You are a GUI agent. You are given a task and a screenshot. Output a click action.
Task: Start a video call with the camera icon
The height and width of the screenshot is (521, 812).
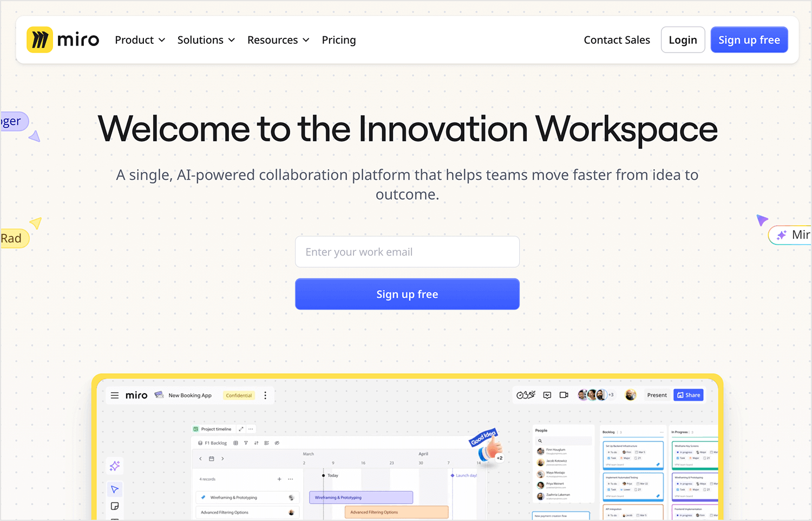pos(564,395)
